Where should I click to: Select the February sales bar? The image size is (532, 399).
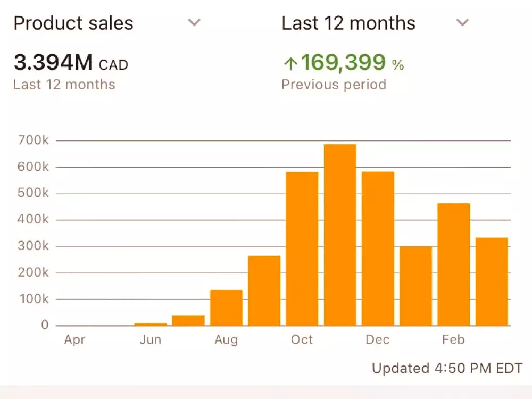point(454,264)
